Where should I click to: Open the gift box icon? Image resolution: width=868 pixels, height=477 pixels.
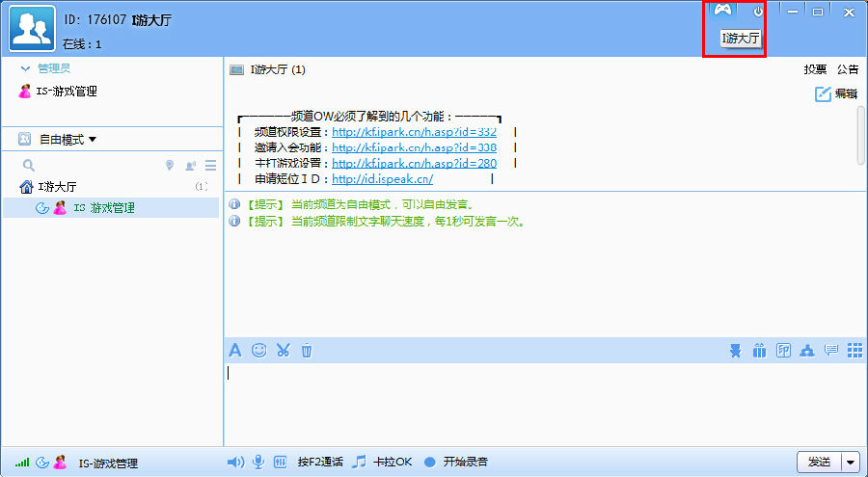(759, 351)
